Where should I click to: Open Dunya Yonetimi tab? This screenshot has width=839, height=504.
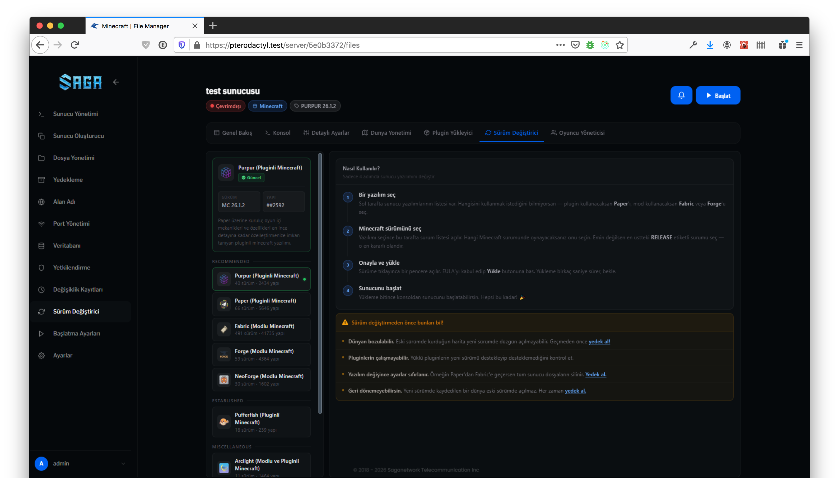tap(386, 133)
